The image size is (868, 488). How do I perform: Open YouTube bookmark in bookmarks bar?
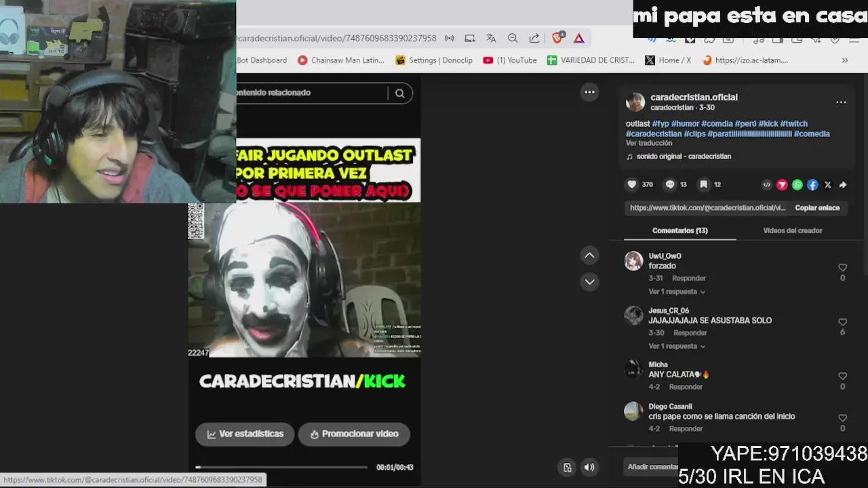510,60
